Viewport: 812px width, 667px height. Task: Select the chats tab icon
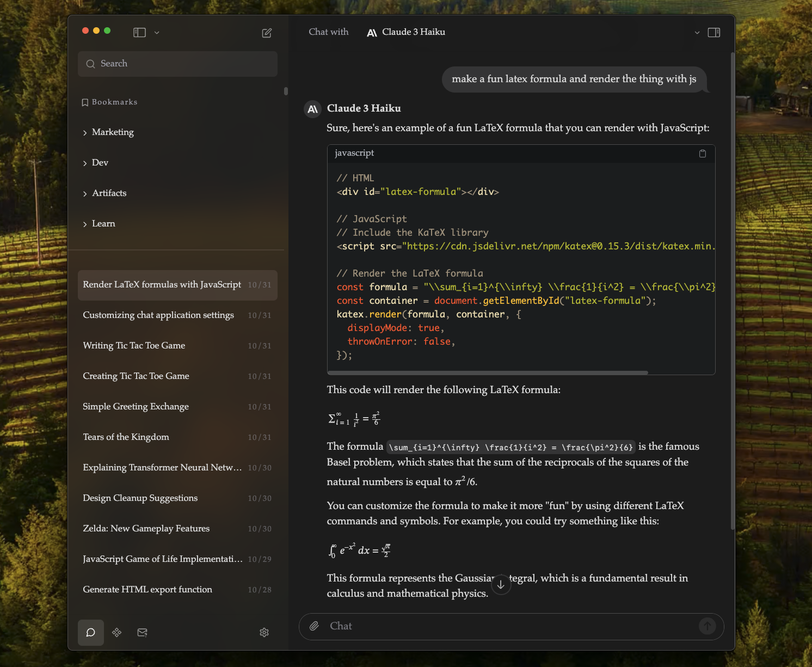pos(91,633)
